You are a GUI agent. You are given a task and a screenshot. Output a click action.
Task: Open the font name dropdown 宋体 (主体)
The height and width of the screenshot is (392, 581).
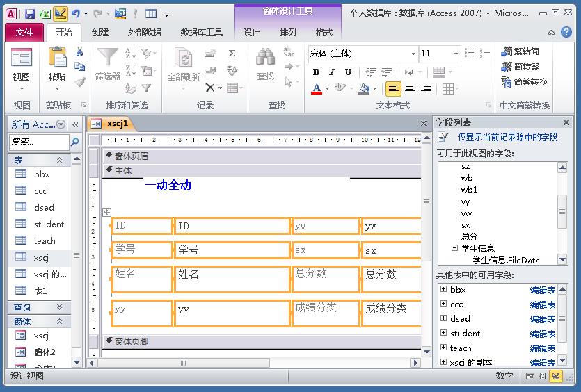pos(413,54)
